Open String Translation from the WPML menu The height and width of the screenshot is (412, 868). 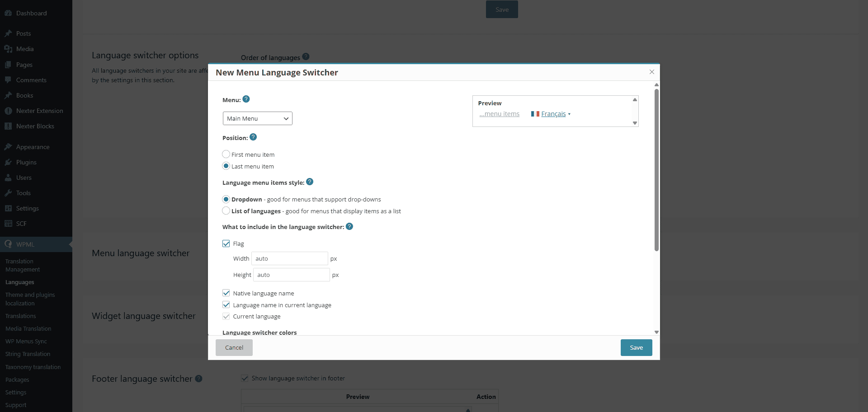point(28,354)
